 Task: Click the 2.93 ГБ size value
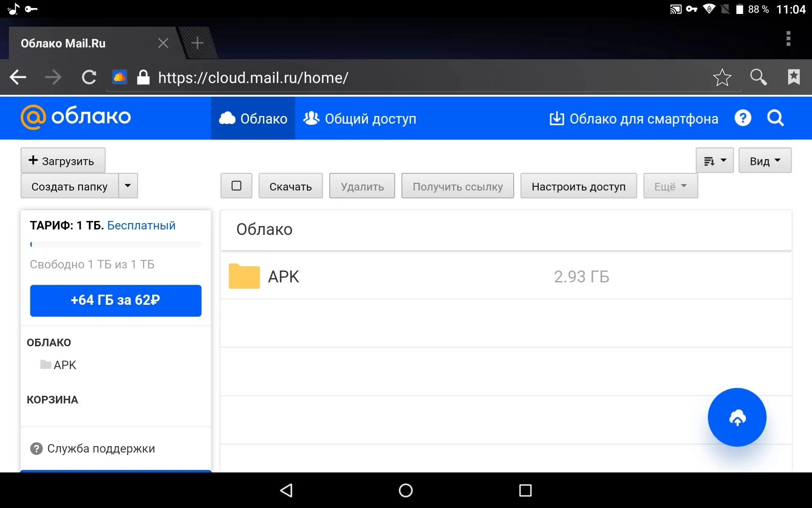pyautogui.click(x=582, y=276)
